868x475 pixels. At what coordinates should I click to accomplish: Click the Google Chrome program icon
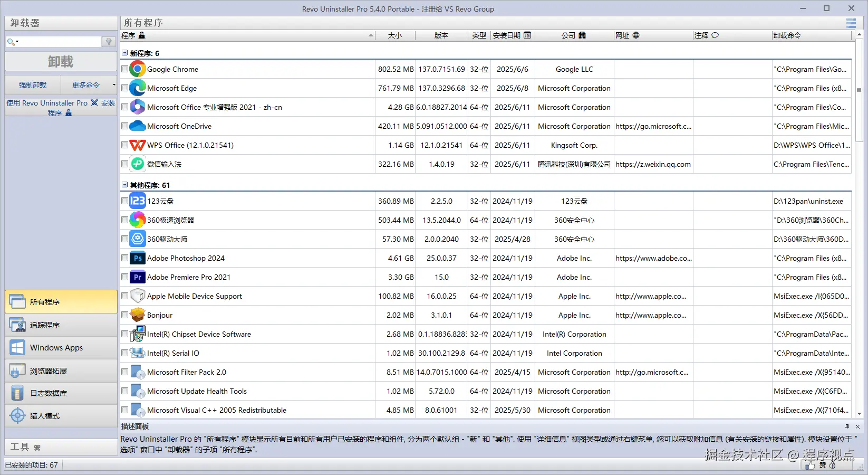click(x=138, y=69)
